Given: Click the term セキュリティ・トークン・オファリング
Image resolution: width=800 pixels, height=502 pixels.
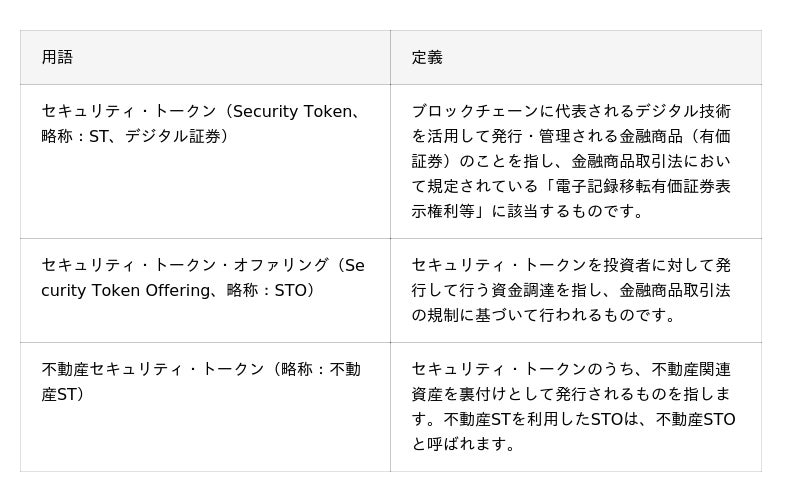Looking at the screenshot, I should 185,266.
